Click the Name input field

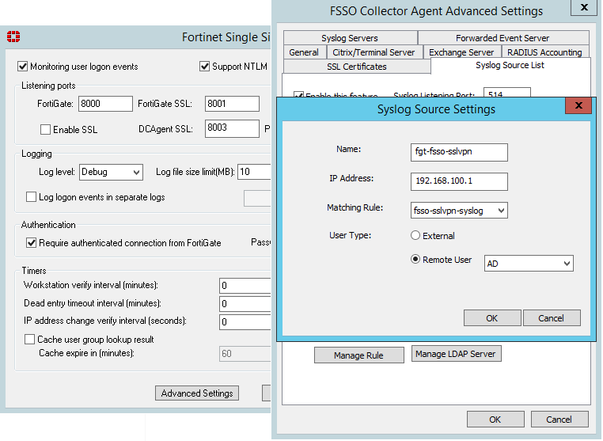coord(460,153)
